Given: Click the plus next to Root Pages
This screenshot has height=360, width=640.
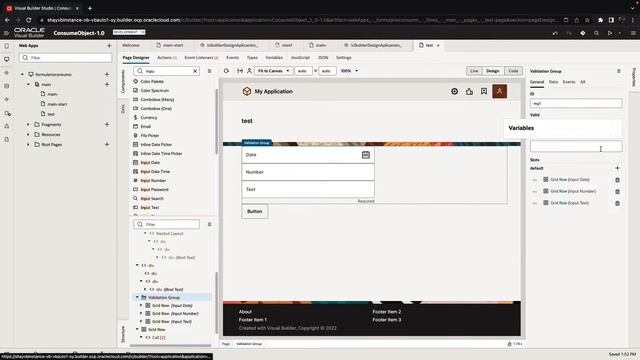Looking at the screenshot, I should pyautogui.click(x=107, y=144).
